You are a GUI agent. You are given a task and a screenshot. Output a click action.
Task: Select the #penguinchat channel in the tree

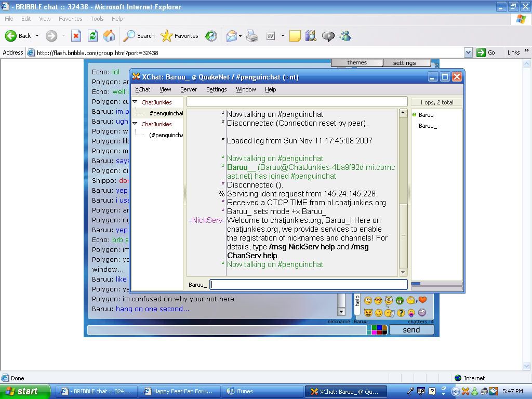pyautogui.click(x=166, y=113)
